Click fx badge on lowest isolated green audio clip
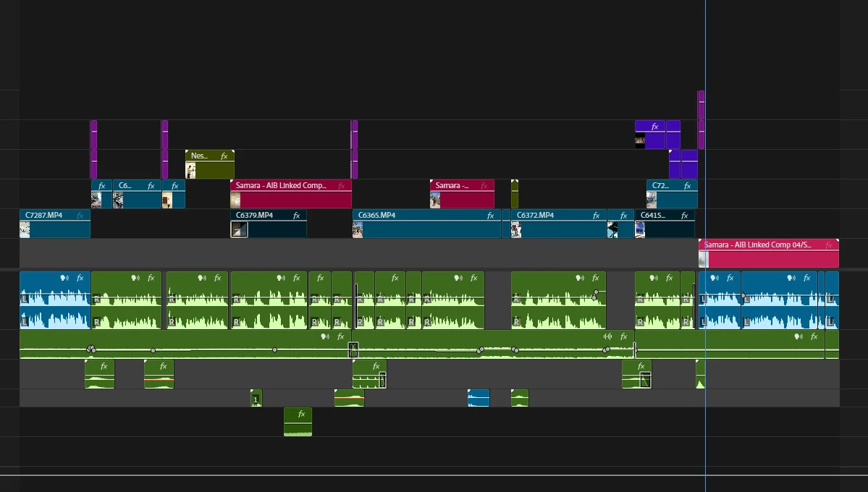Screen dimensions: 868x492 pos(301,414)
